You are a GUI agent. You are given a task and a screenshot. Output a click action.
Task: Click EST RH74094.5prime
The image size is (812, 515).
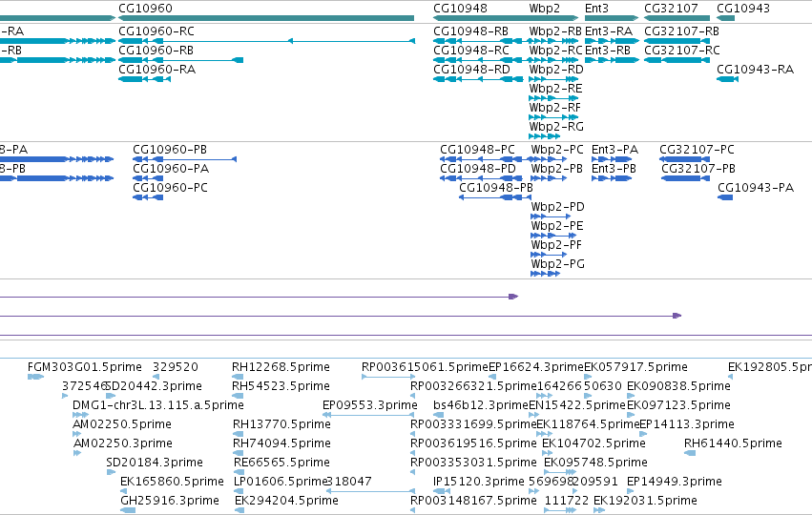[282, 443]
